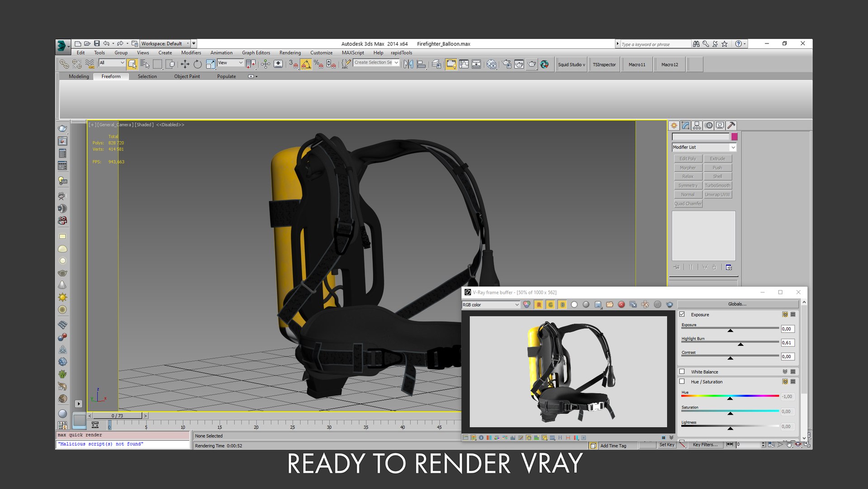Image resolution: width=868 pixels, height=489 pixels.
Task: Open the Hierarchy panel tab icon
Action: pos(697,125)
